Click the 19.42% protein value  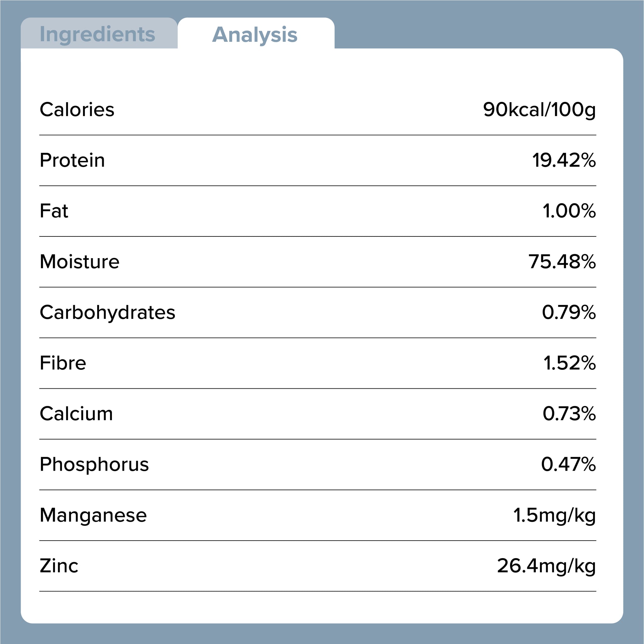coord(564,160)
